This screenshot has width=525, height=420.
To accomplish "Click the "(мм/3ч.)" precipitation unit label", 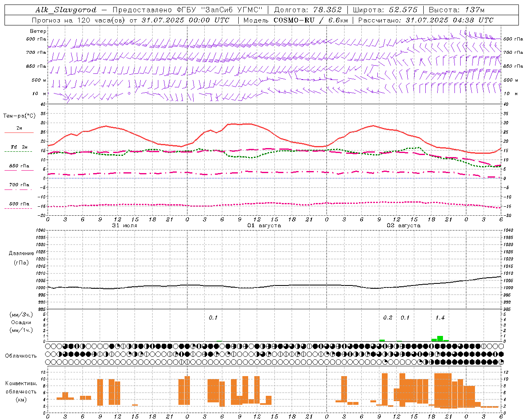I will pyautogui.click(x=21, y=315).
